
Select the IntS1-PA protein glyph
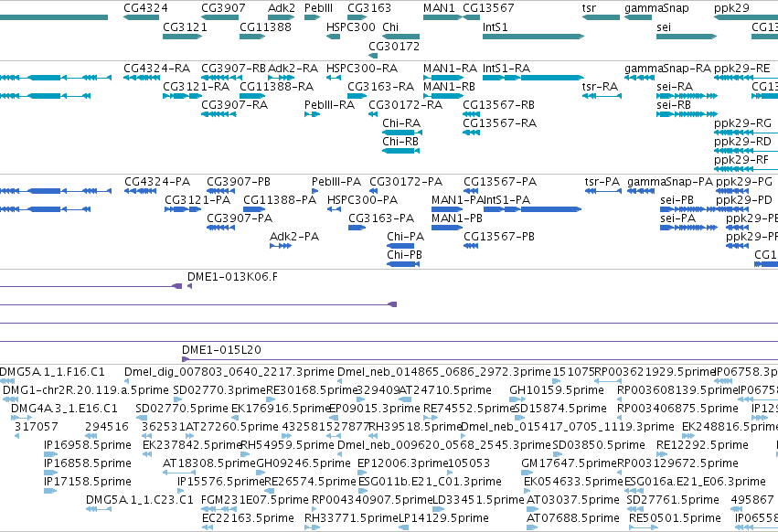pyautogui.click(x=532, y=209)
